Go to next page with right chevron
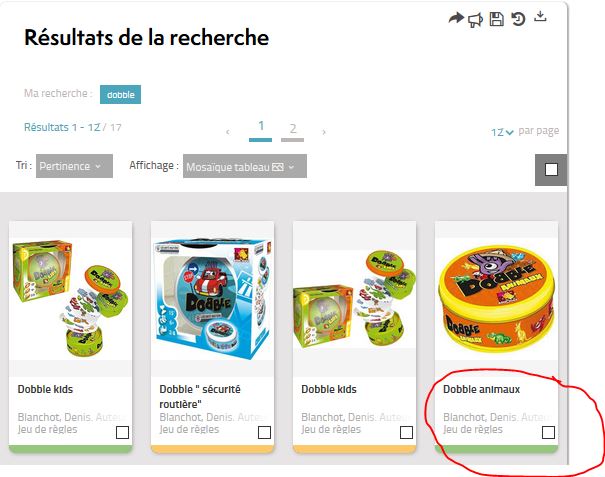Image resolution: width=605 pixels, height=477 pixels. (x=324, y=132)
